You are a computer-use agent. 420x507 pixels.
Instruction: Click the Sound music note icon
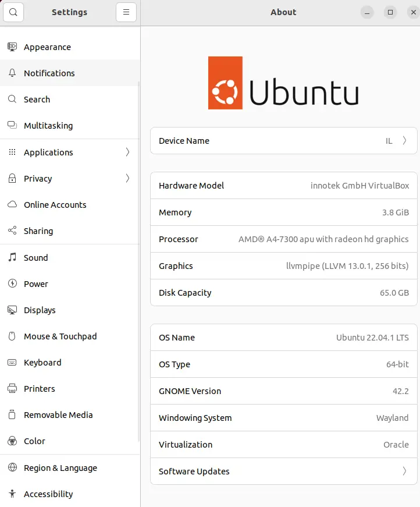(x=12, y=257)
